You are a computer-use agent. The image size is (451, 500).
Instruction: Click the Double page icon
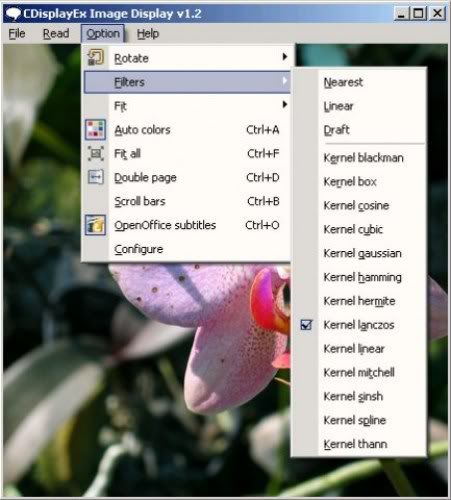(x=96, y=177)
